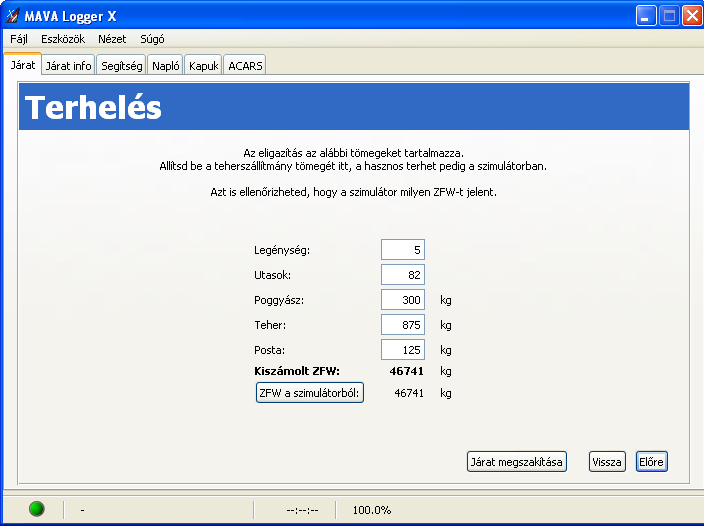704x526 pixels.
Task: Click the Teher weight field
Action: pyautogui.click(x=403, y=325)
